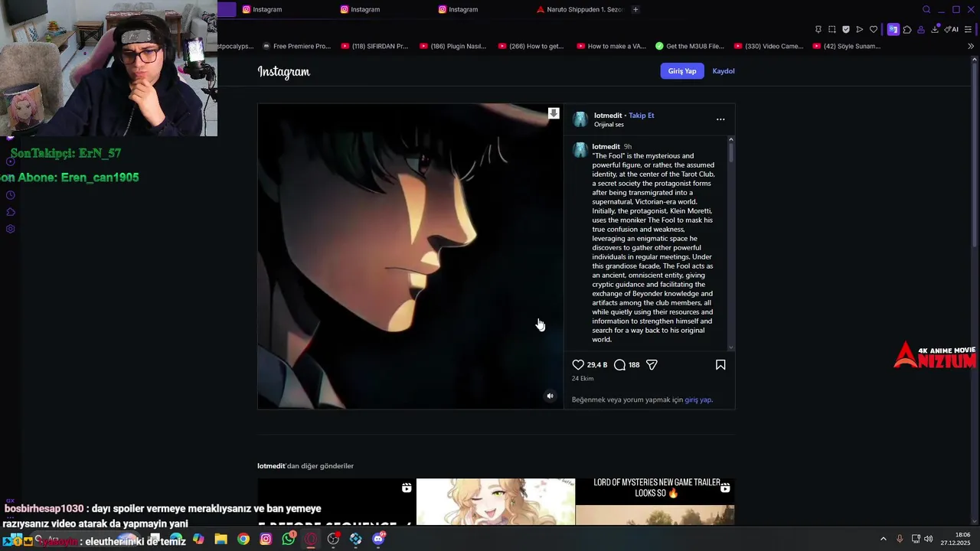This screenshot has width=980, height=551.
Task: Open the (266) How to get... bookmark
Action: click(x=531, y=46)
